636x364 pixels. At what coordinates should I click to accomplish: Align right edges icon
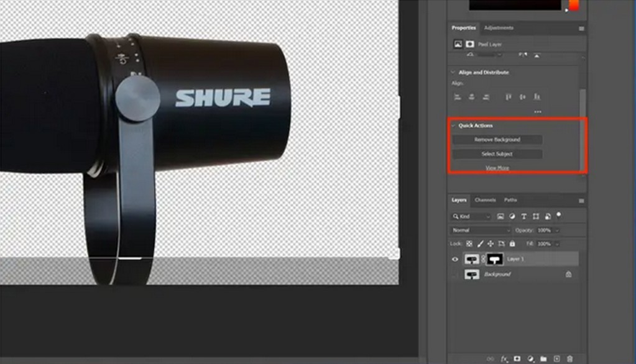pyautogui.click(x=486, y=97)
